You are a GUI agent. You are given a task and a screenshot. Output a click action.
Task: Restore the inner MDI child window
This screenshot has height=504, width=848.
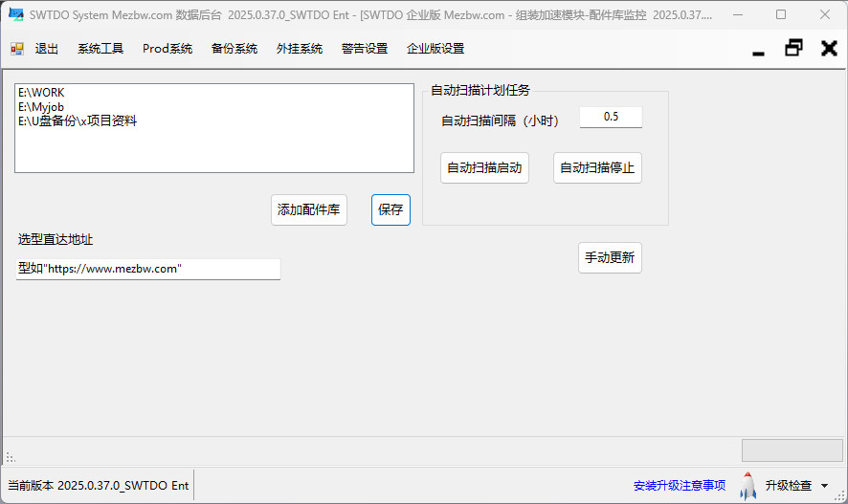coord(793,48)
